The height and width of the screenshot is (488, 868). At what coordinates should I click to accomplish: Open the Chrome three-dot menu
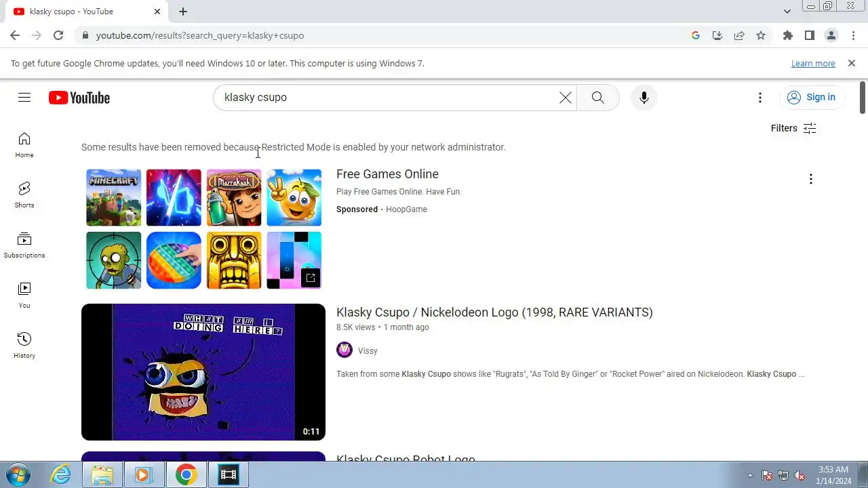point(853,35)
